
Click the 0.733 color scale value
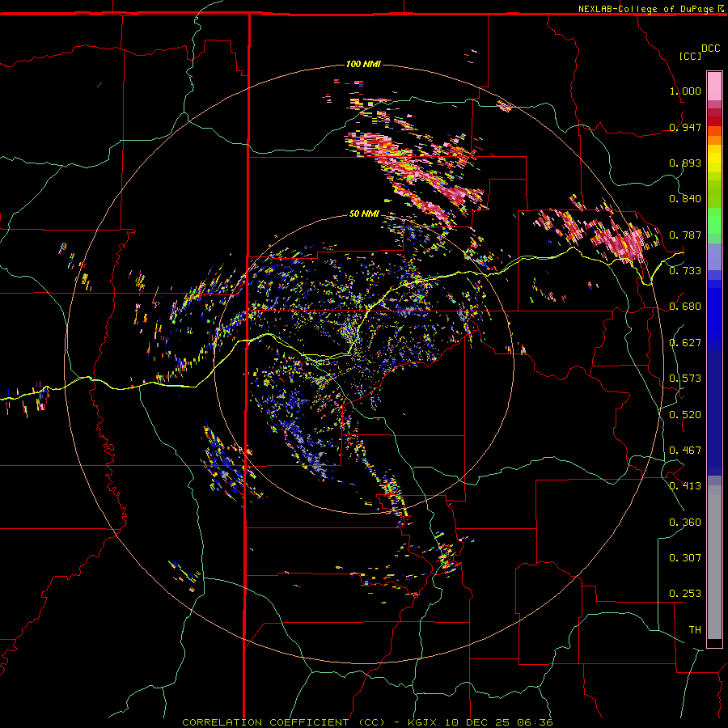685,271
